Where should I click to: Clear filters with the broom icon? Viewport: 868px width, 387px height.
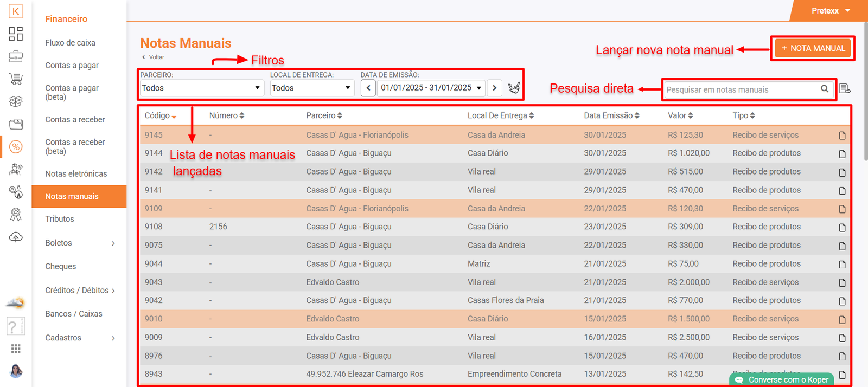pyautogui.click(x=514, y=88)
